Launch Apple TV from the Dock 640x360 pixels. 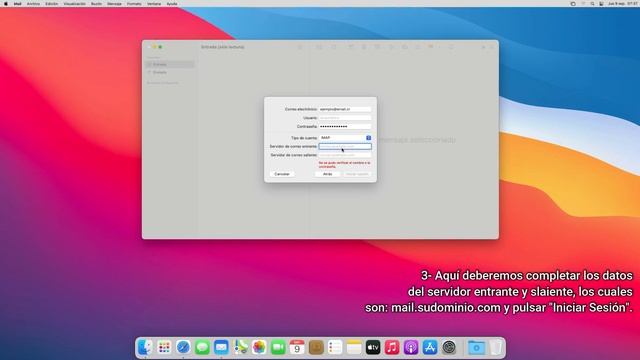coord(373,347)
